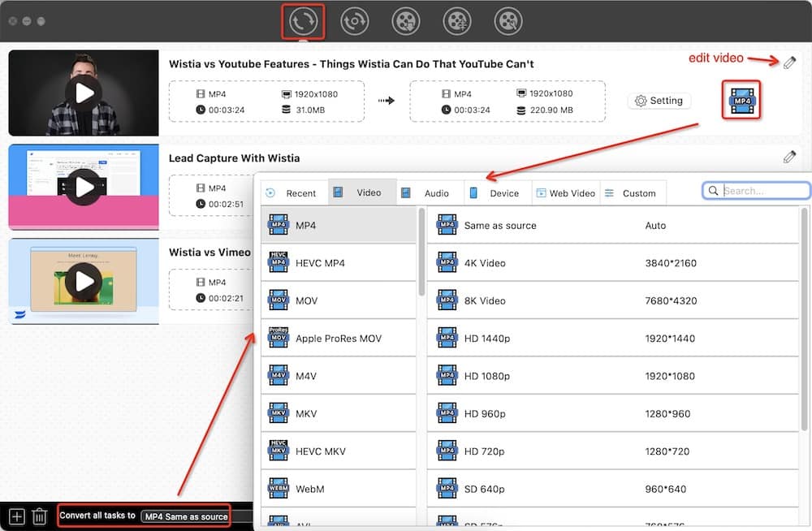The height and width of the screenshot is (531, 812).
Task: Choose the HD 720p preset
Action: (613, 451)
